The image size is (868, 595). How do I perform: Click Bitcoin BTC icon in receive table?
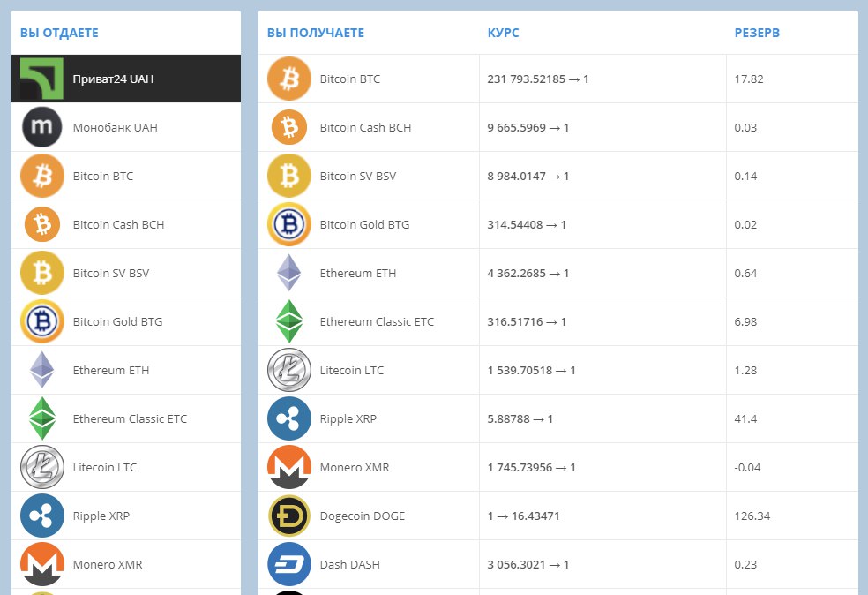click(289, 79)
